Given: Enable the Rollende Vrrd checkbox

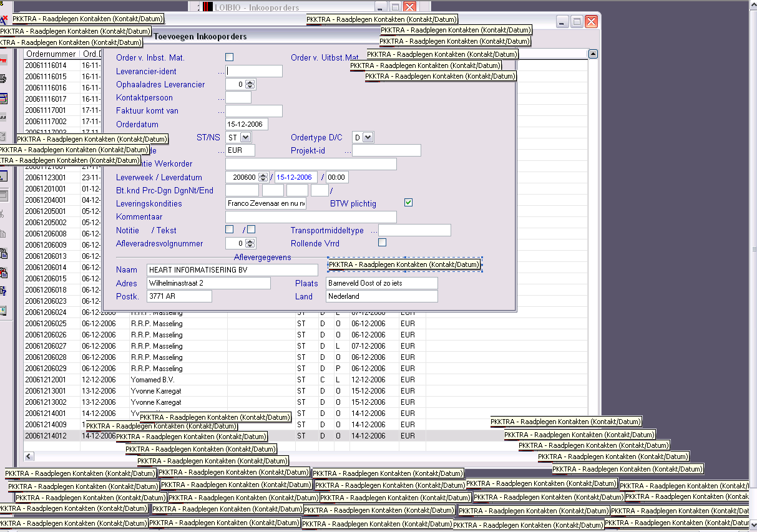Looking at the screenshot, I should [x=383, y=242].
